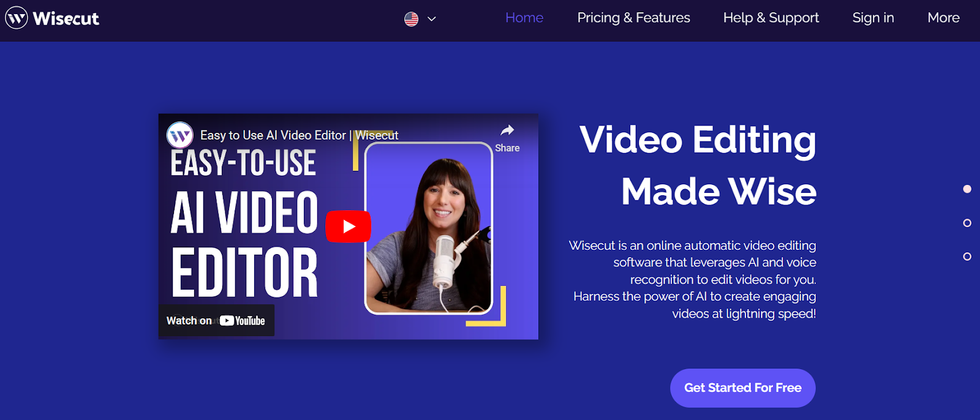
Task: Open the video title 'Easy to Use AI Video Editor'
Action: pyautogui.click(x=299, y=135)
